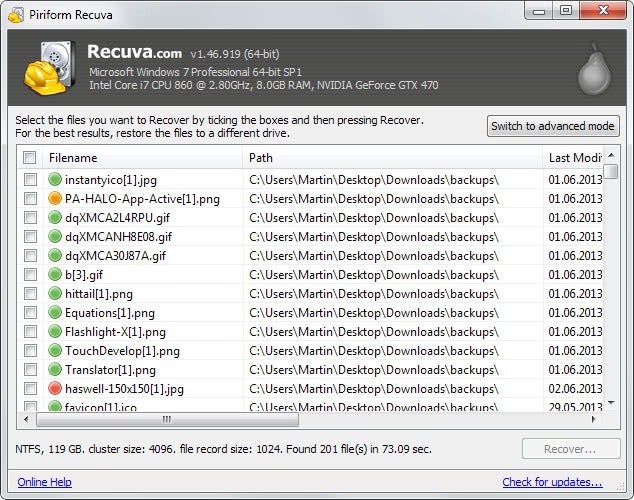This screenshot has width=634, height=500.
Task: Tick checkbox for haswell-150x150[1].jpg
Action: tap(30, 388)
